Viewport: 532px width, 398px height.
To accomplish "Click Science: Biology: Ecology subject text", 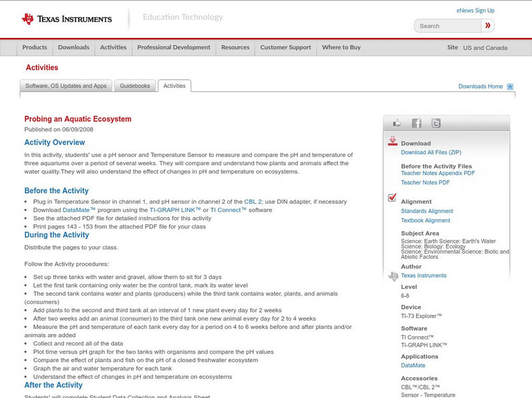I will (434, 246).
